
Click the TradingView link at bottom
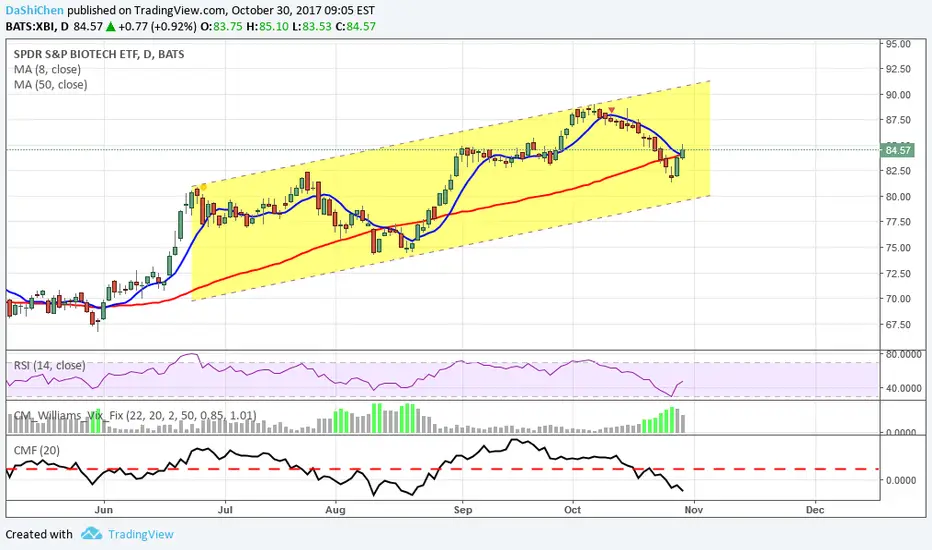(x=141, y=534)
